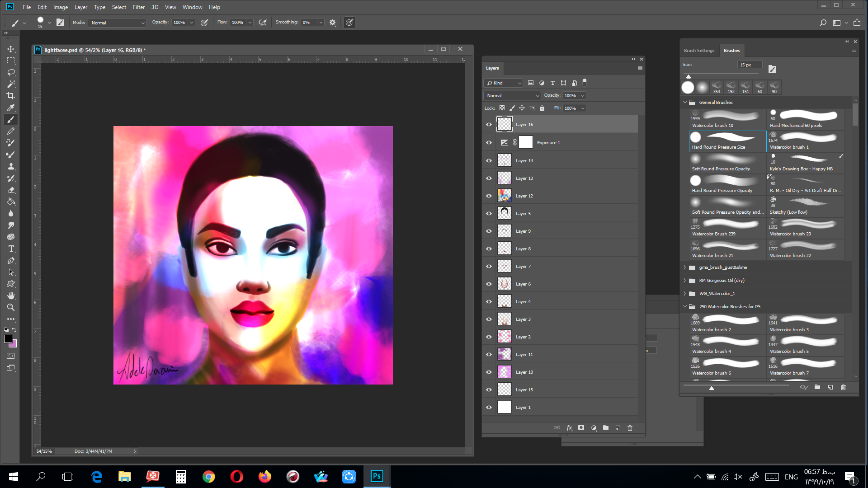Select Kyle's Drawing Box Happy HB brush
This screenshot has height=488, width=868.
(x=806, y=163)
